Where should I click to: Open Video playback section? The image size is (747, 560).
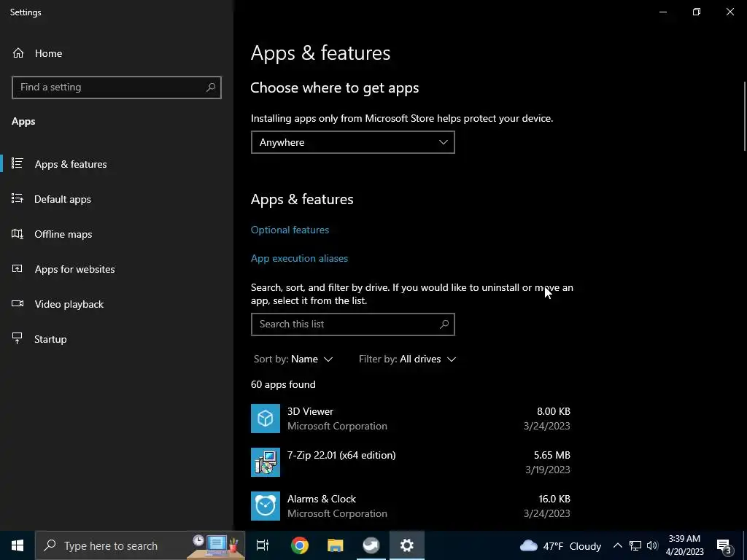(69, 304)
